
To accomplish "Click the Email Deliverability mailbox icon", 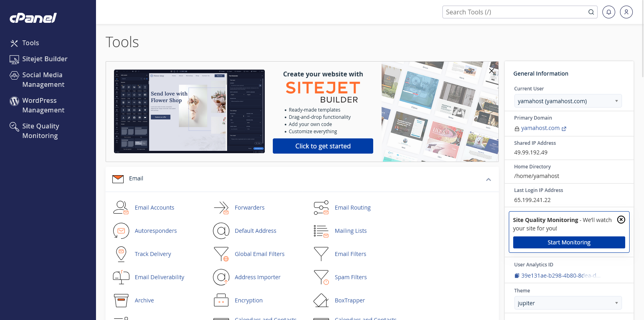I will click(x=121, y=277).
